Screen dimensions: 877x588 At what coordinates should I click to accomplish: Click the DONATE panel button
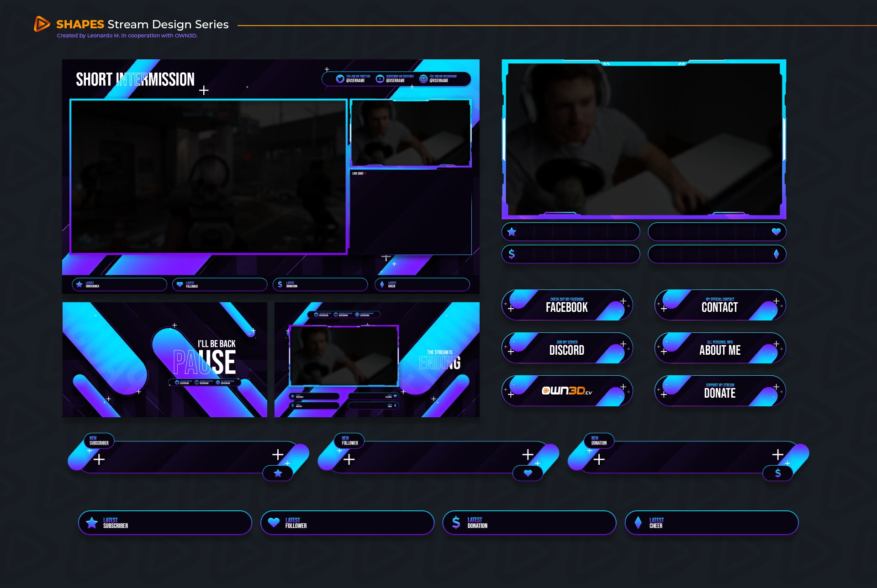point(720,391)
